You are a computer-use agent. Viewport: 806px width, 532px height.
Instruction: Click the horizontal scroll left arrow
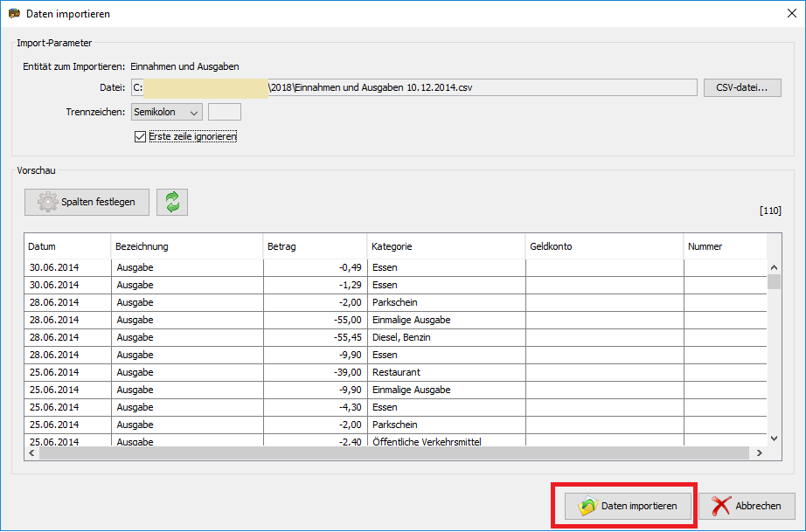pos(31,453)
